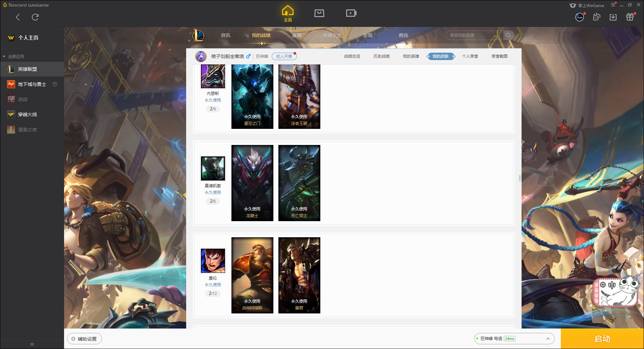This screenshot has height=349, width=644.
Task: Go back with the left arrow icon
Action: (x=18, y=17)
